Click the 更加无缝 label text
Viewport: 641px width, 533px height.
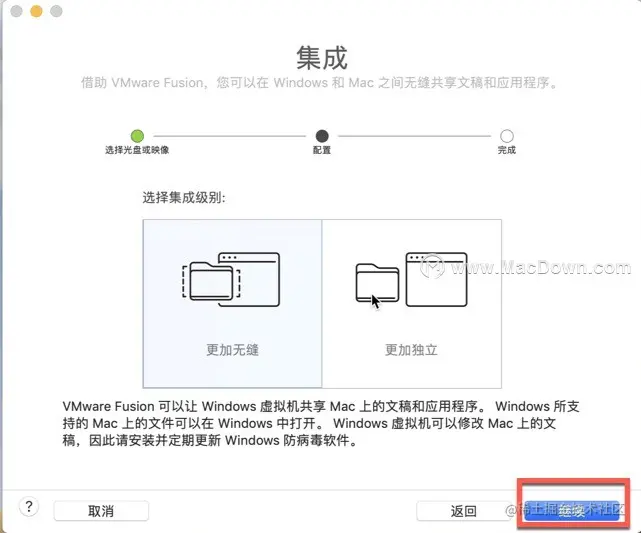coord(232,350)
